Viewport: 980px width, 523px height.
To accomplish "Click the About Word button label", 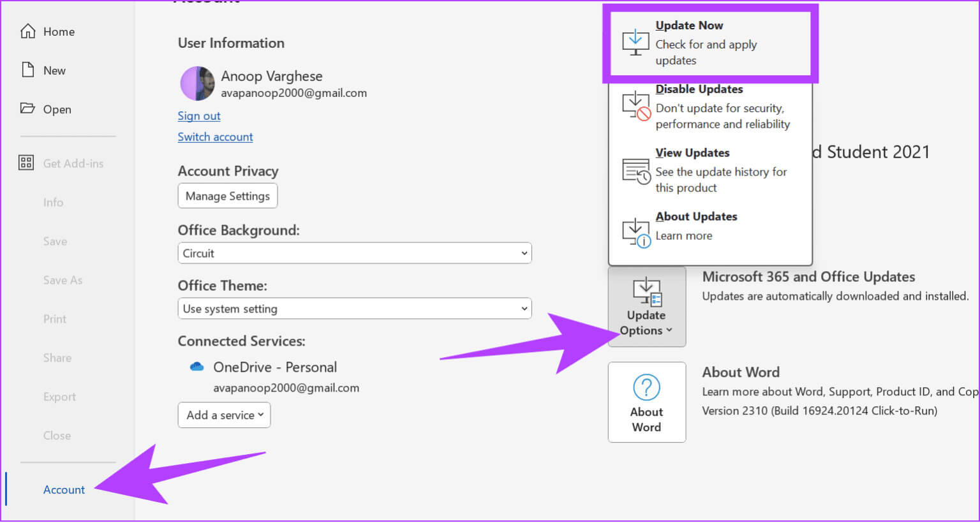I will click(647, 420).
